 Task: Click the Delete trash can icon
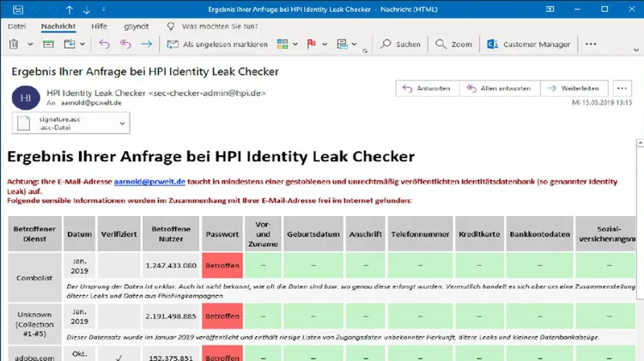click(x=14, y=44)
